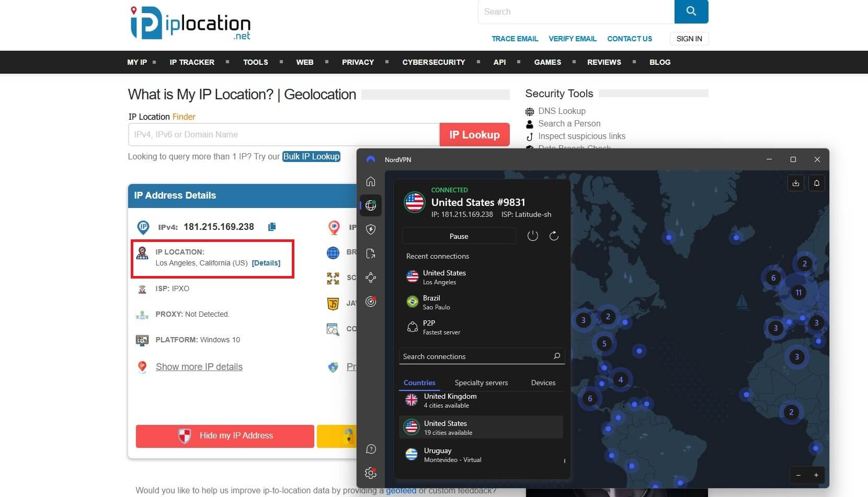Screen dimensions: 868x497
Task: Open the Bulk IP Lookup link
Action: click(312, 156)
